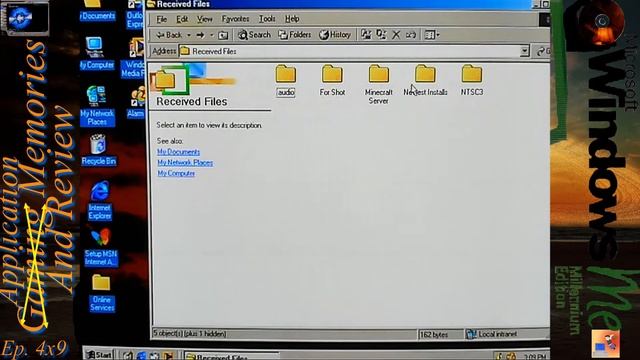Open the Views dropdown button
The image size is (640, 360).
point(432,35)
